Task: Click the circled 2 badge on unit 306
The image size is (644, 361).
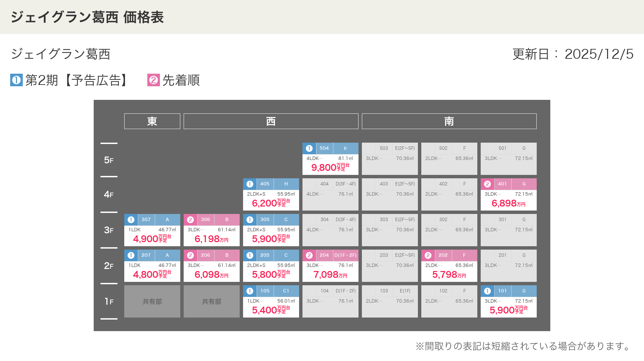Action: pyautogui.click(x=190, y=220)
